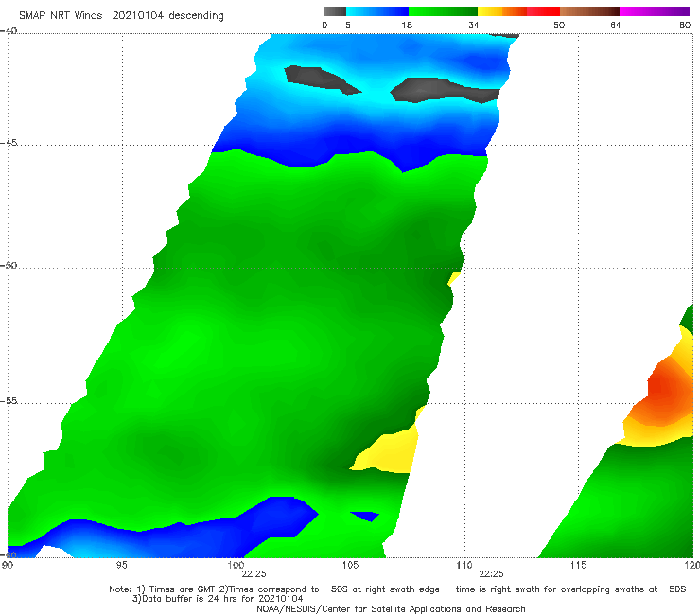Click the NOAA/NESDIS credit line
700x615 pixels.
[391, 609]
